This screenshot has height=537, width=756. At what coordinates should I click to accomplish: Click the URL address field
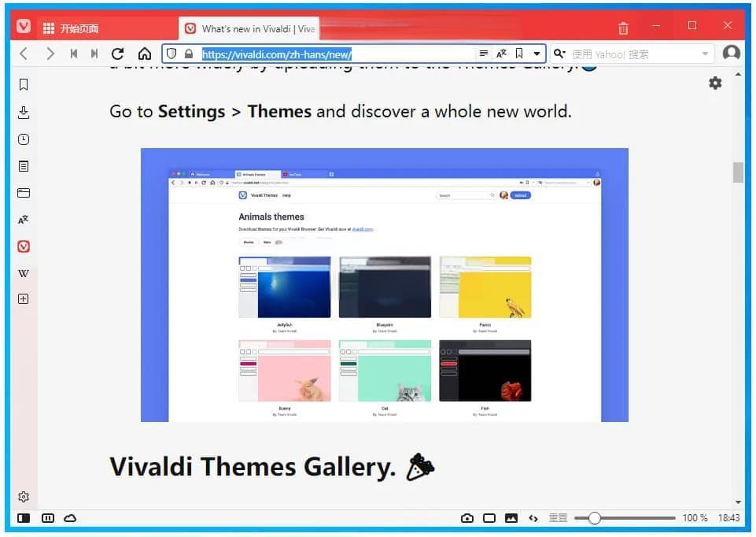(336, 54)
